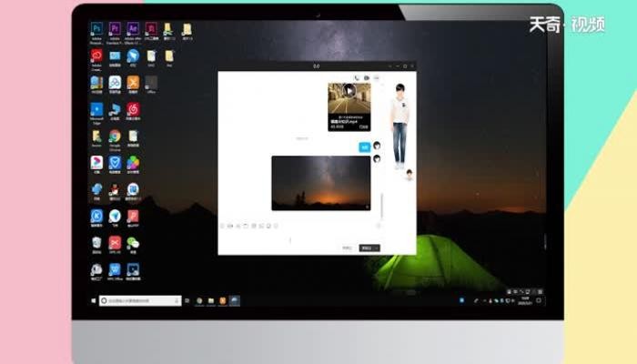
Task: Open the emoji picker in chat toolbar
Action: (x=222, y=225)
